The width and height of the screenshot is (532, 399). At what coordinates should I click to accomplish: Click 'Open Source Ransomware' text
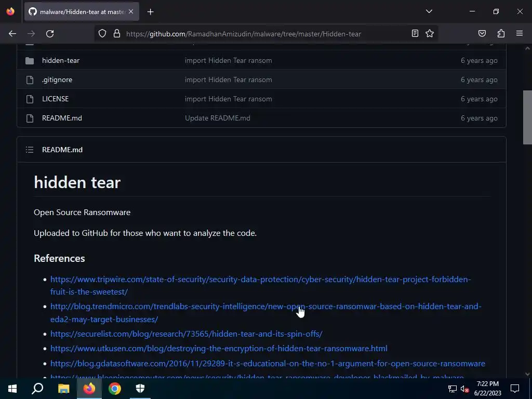[82, 212]
